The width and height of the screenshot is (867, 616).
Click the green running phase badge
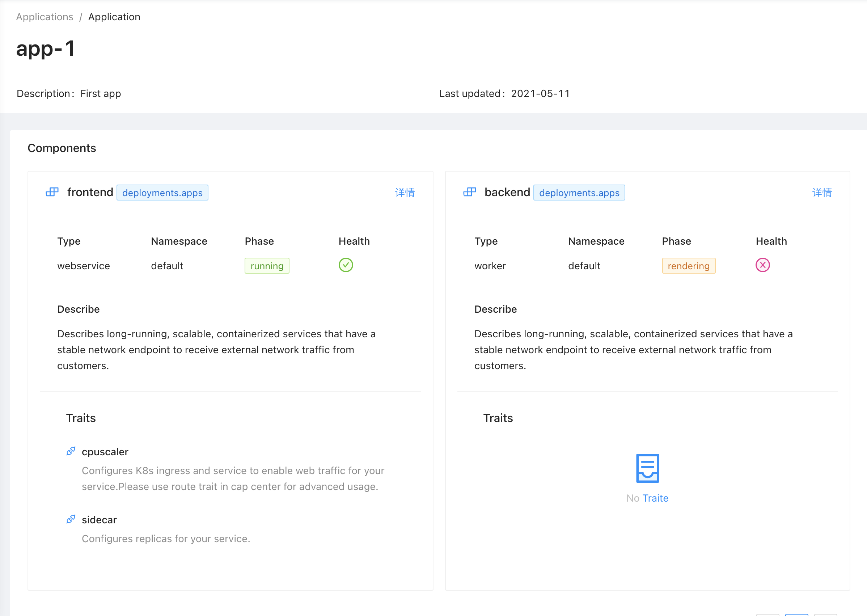(x=267, y=266)
